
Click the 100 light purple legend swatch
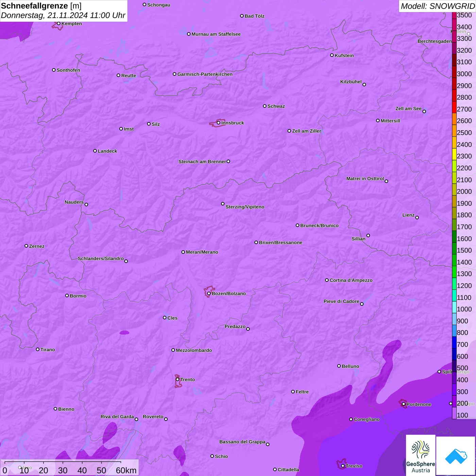(x=454, y=413)
